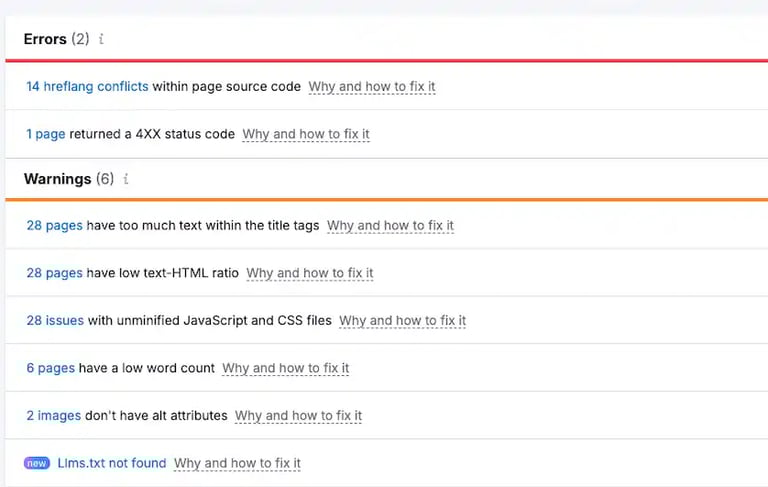Show fix help for missing alt attributes
The image size is (768, 487).
298,416
